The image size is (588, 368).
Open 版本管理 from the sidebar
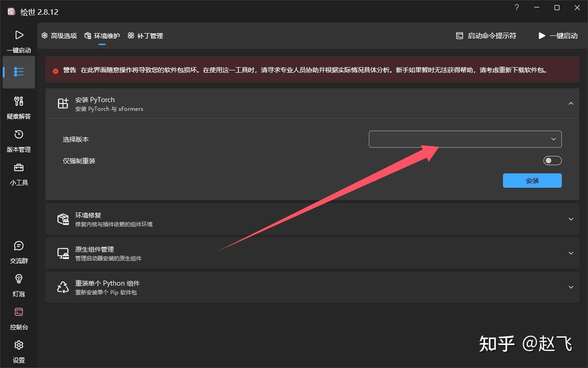click(x=19, y=140)
